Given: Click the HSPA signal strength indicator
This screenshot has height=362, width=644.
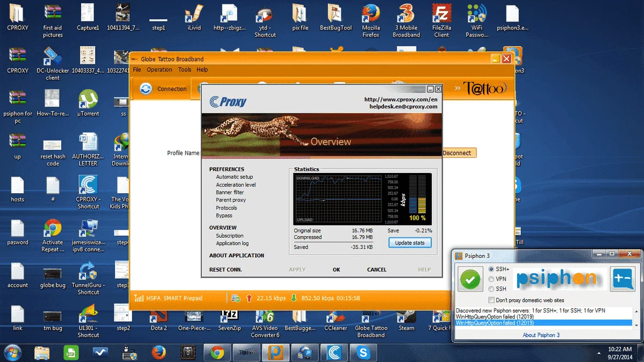Looking at the screenshot, I should 138,298.
